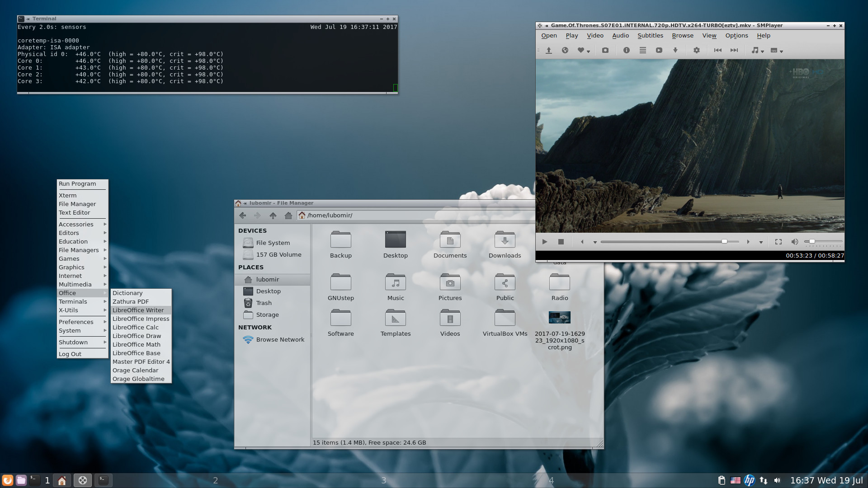Choose LibreOffice Writer from Office submenu
Screen dimensions: 868x488
point(141,310)
